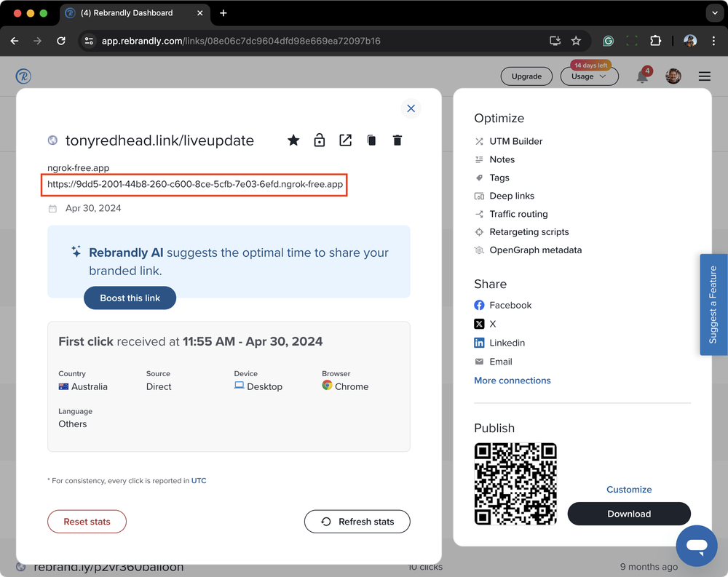Screen dimensions: 728x577
Task: Open notifications bell
Action: pyautogui.click(x=643, y=76)
